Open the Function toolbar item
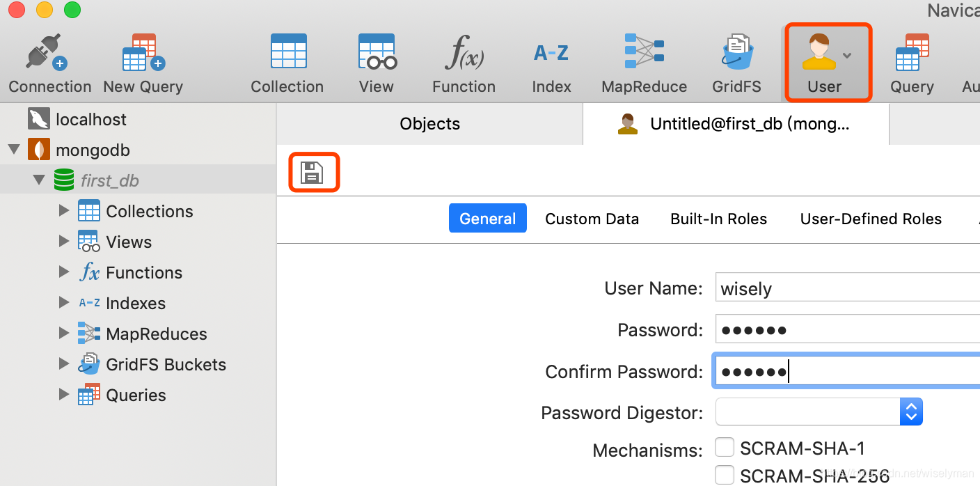980x486 pixels. tap(464, 64)
